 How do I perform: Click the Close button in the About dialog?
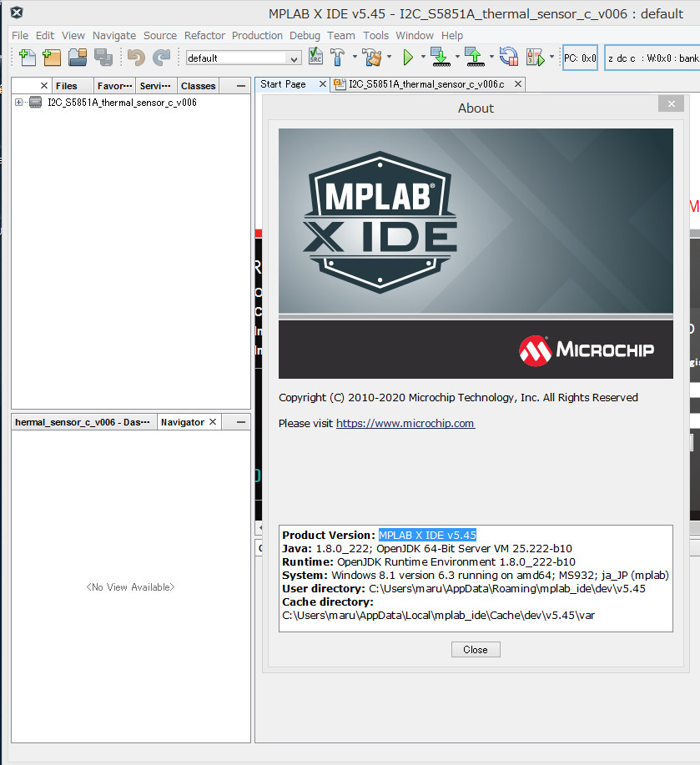click(476, 649)
